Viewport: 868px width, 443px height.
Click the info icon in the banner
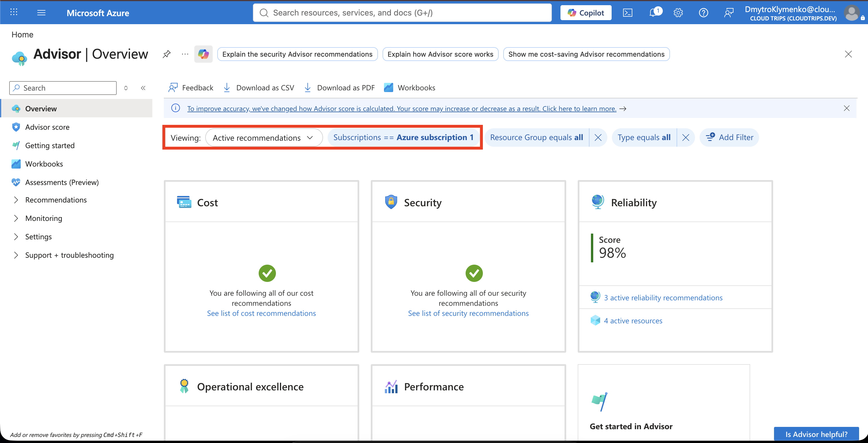[176, 108]
